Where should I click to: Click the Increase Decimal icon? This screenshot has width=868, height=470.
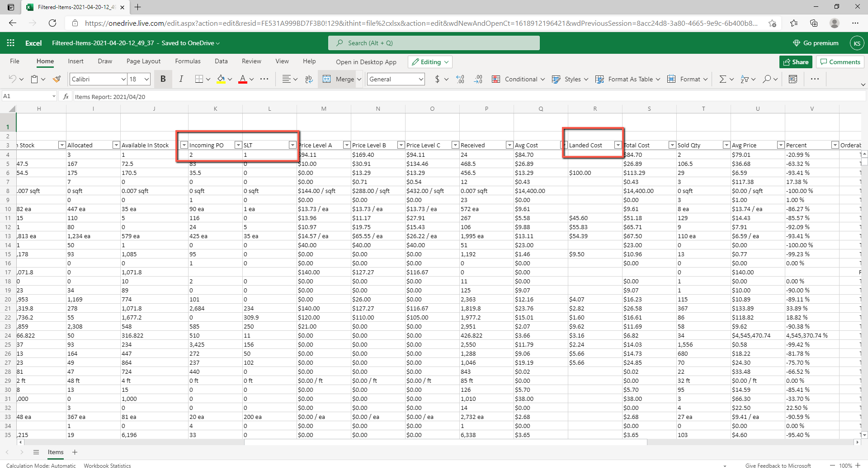460,79
